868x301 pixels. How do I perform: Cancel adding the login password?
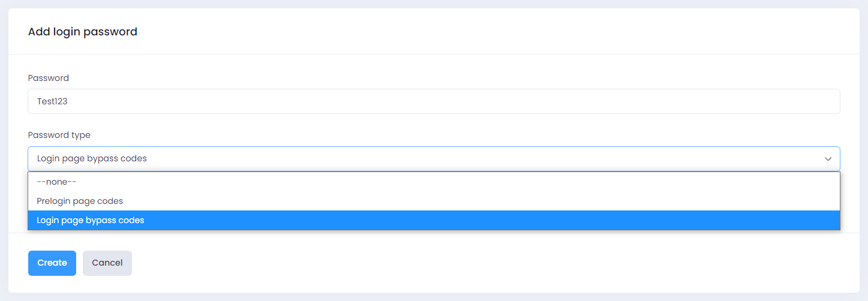coord(107,263)
